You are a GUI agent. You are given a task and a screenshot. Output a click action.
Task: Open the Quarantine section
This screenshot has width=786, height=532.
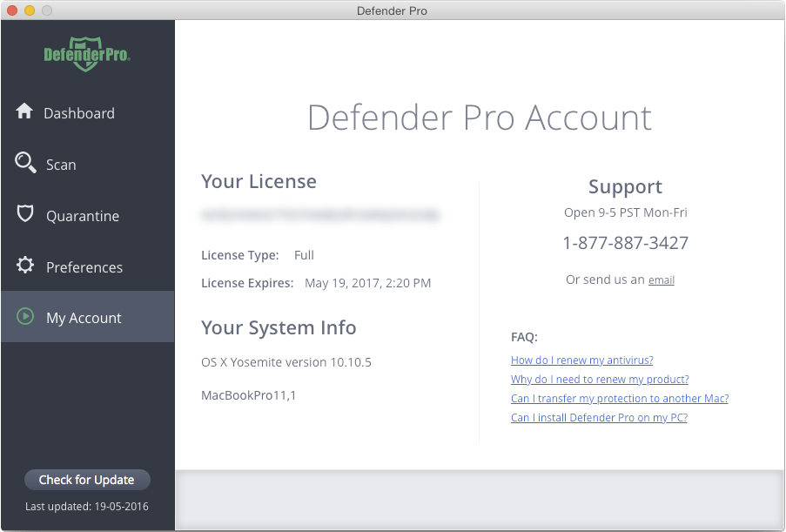coord(88,216)
